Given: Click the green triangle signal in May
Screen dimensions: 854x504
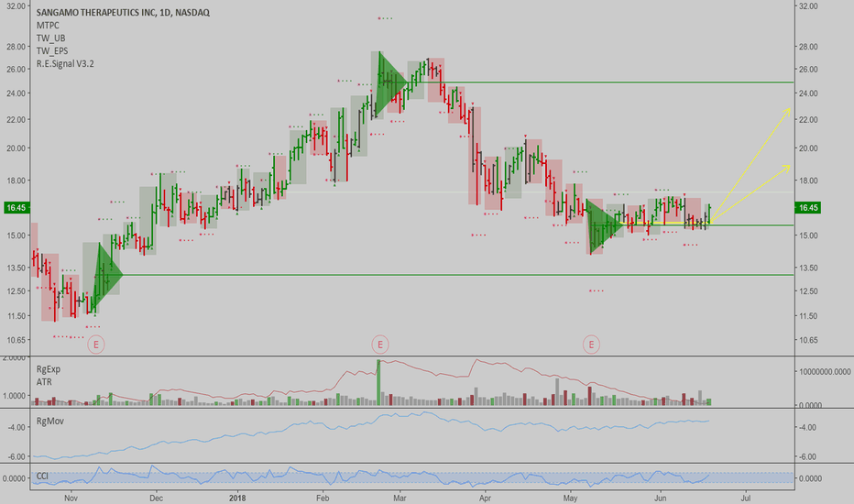Looking at the screenshot, I should point(604,225).
